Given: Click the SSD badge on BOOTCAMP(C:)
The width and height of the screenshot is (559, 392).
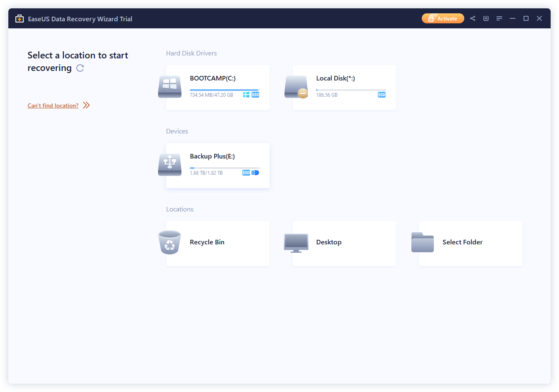Looking at the screenshot, I should point(255,95).
